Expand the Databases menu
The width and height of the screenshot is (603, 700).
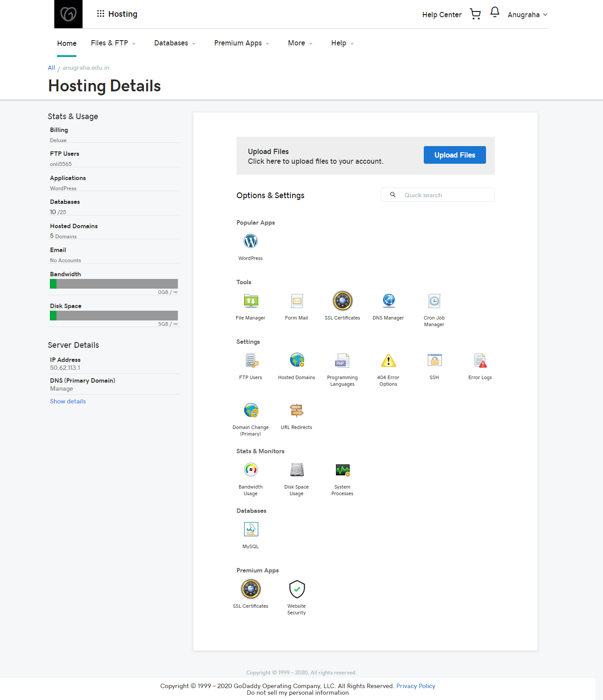[x=175, y=43]
